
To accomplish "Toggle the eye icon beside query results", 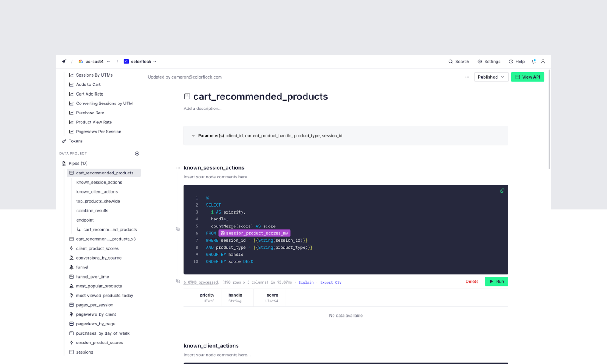I will tap(178, 281).
